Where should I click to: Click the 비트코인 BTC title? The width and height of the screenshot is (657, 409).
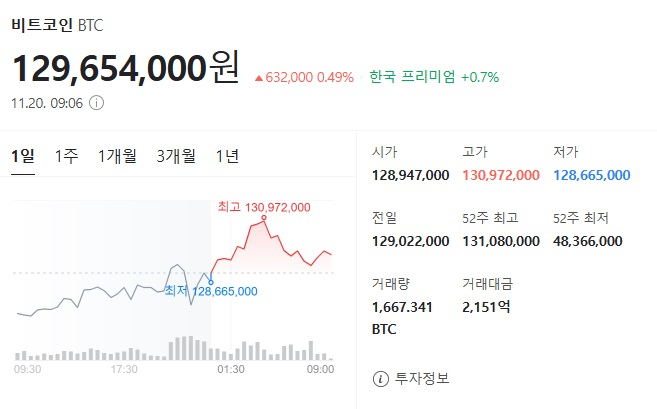tap(57, 24)
